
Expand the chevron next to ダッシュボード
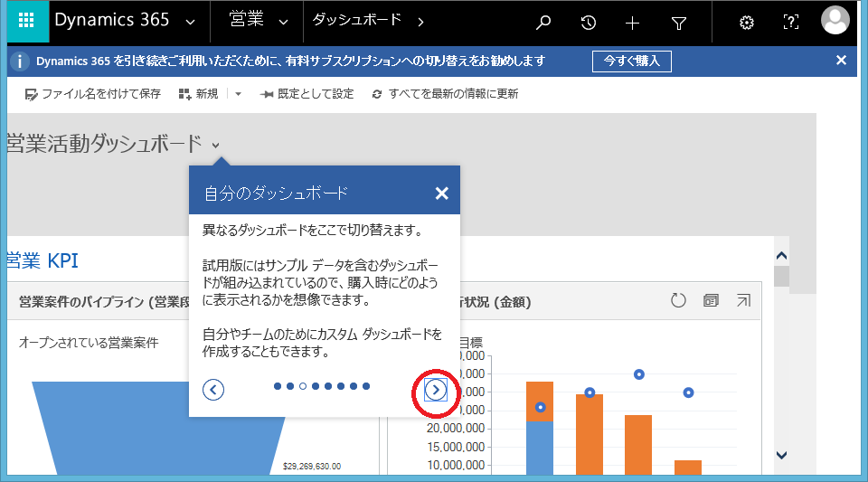click(x=420, y=22)
